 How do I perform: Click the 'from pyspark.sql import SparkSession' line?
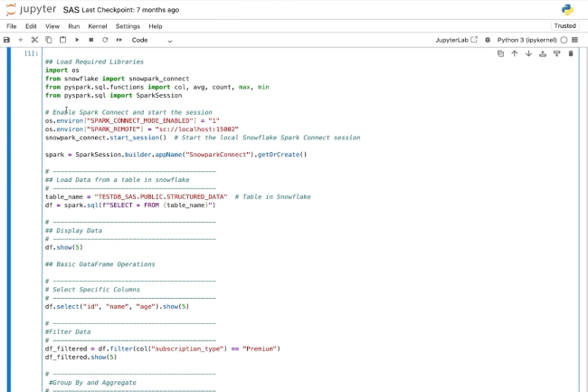(x=114, y=95)
